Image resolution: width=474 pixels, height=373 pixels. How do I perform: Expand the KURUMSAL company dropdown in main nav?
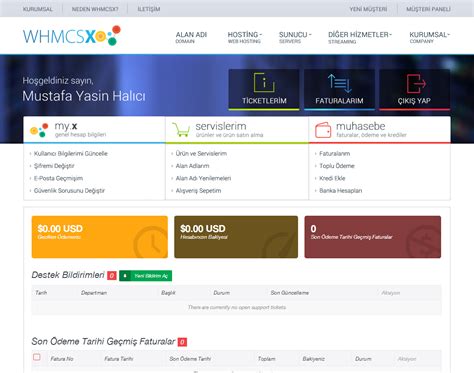point(430,37)
